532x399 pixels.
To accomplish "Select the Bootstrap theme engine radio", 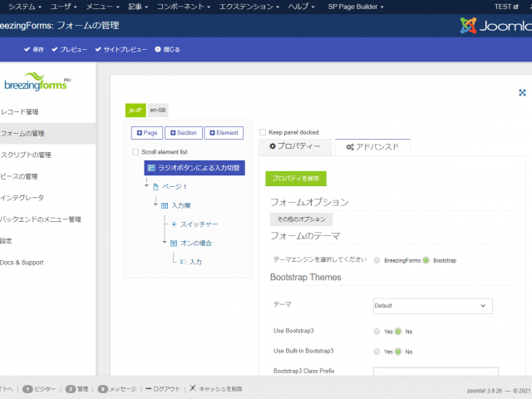I will tap(426, 260).
